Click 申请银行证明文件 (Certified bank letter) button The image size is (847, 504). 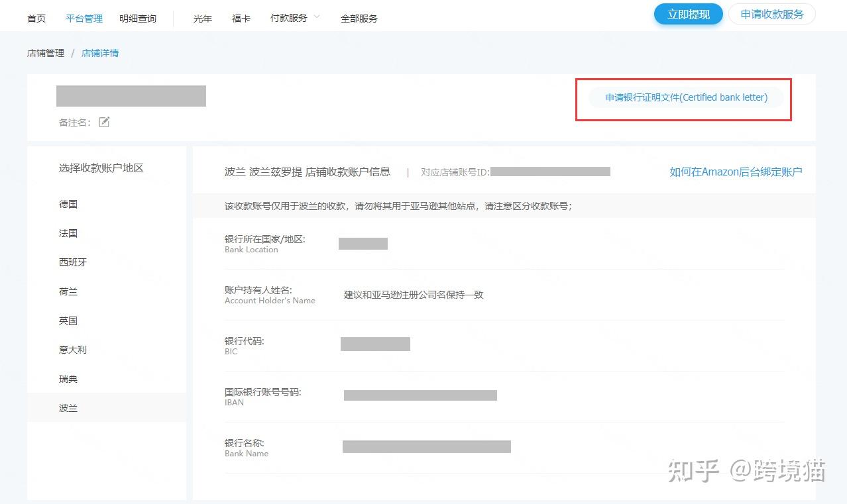tap(686, 97)
